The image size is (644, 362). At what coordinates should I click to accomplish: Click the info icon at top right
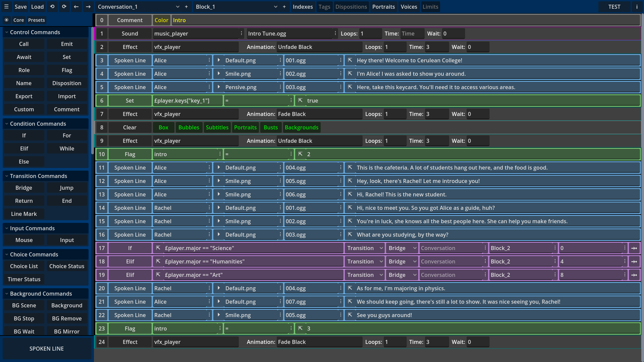click(x=637, y=7)
